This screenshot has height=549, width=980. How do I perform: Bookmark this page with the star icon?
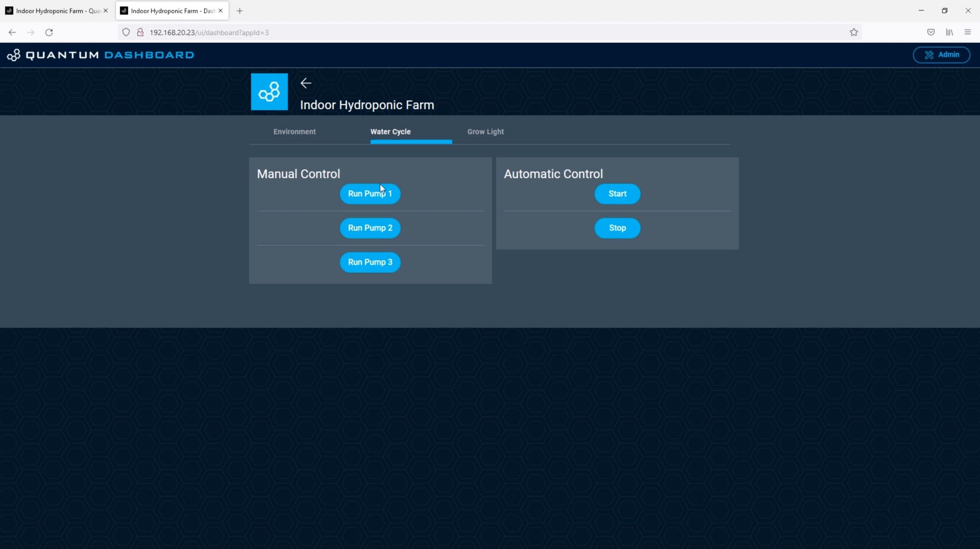[853, 33]
